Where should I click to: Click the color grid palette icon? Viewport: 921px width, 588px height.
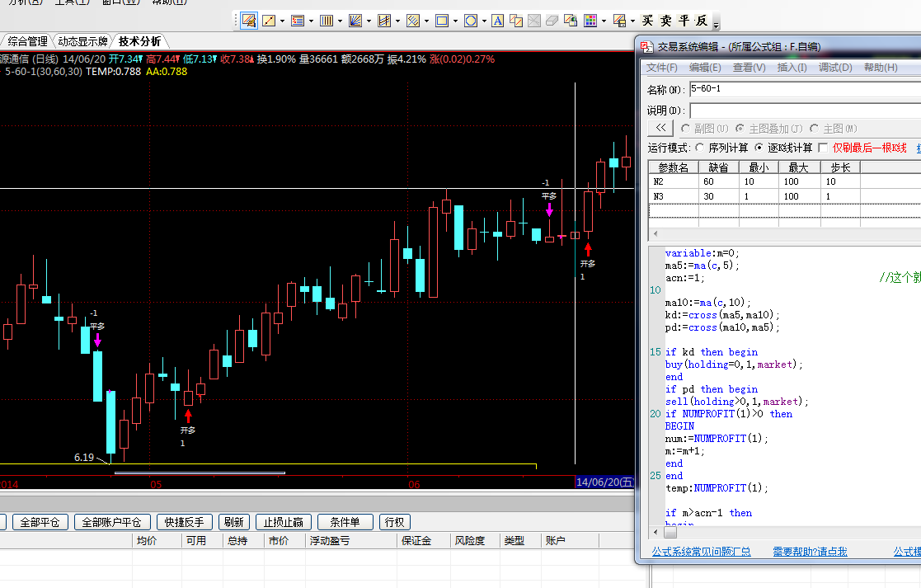click(590, 21)
